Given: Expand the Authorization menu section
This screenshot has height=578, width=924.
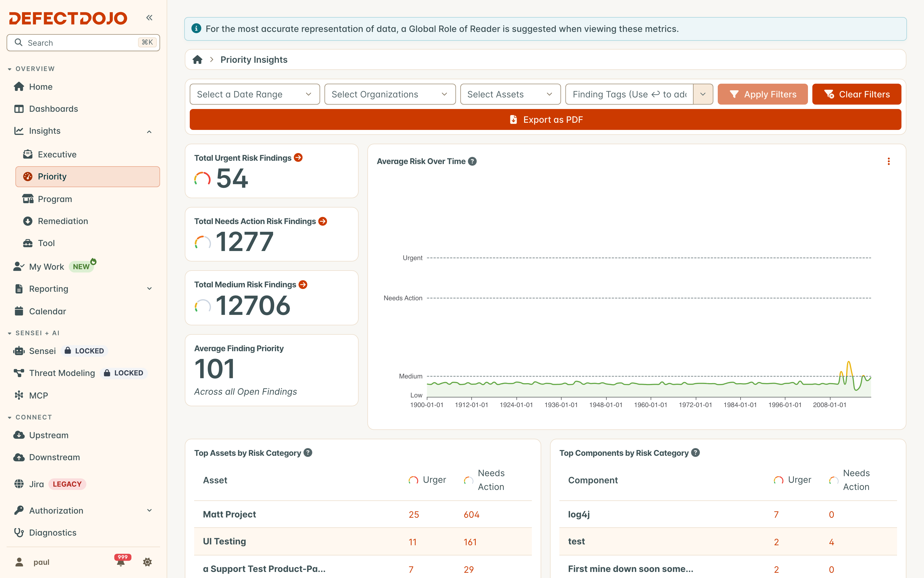Looking at the screenshot, I should pyautogui.click(x=149, y=511).
